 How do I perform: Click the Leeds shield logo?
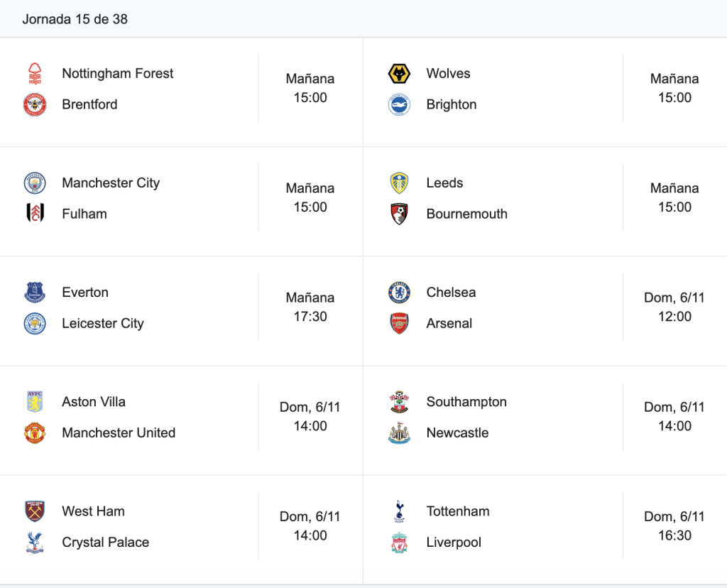(399, 183)
